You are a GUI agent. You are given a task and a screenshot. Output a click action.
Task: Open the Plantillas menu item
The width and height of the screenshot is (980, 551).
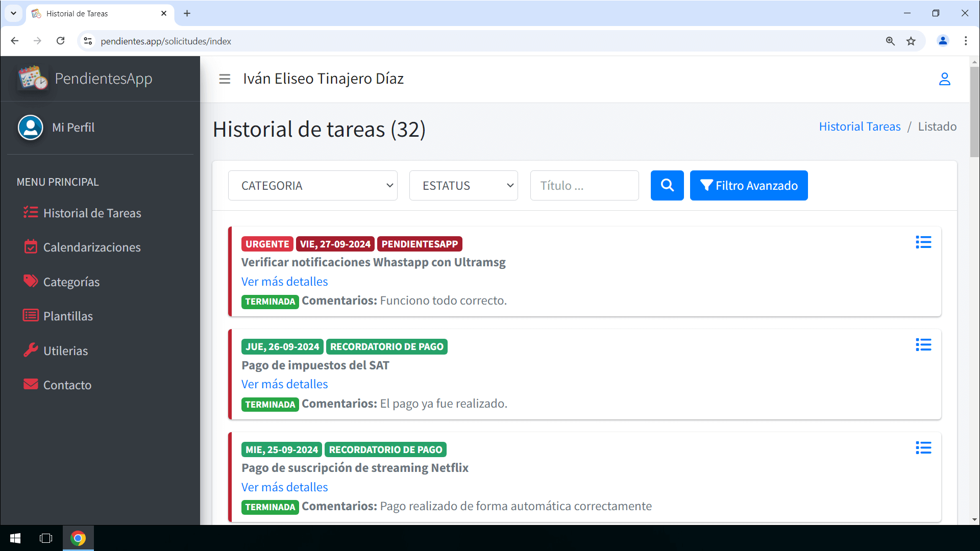(x=68, y=316)
